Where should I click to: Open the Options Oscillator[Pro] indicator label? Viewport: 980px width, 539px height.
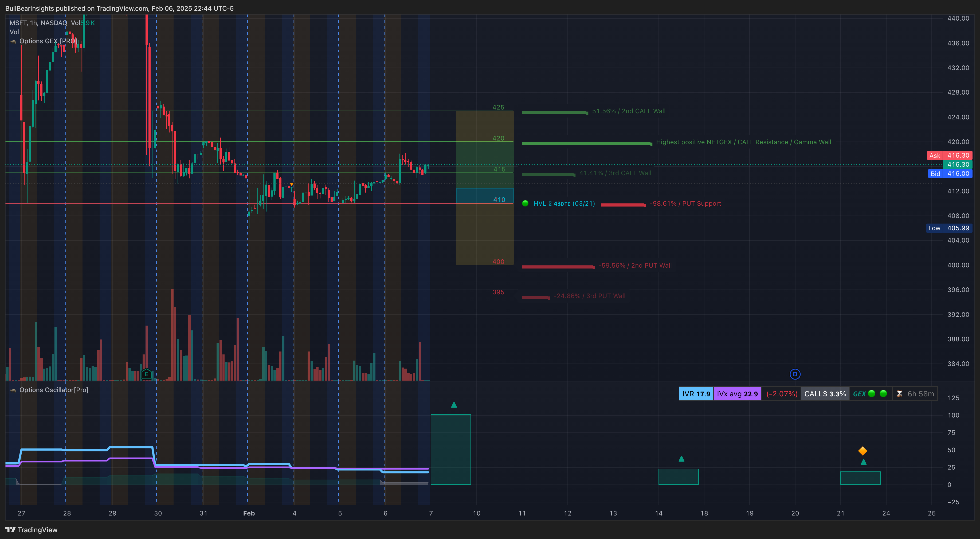54,390
